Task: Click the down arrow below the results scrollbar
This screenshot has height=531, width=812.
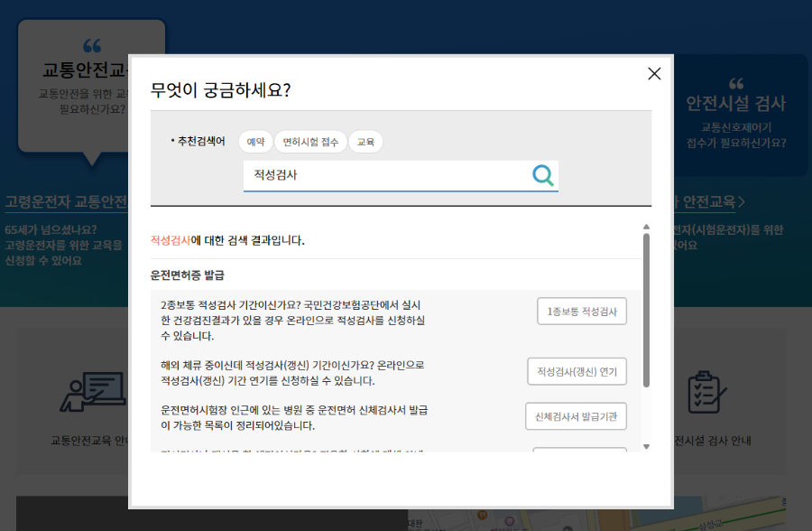Action: pos(645,445)
